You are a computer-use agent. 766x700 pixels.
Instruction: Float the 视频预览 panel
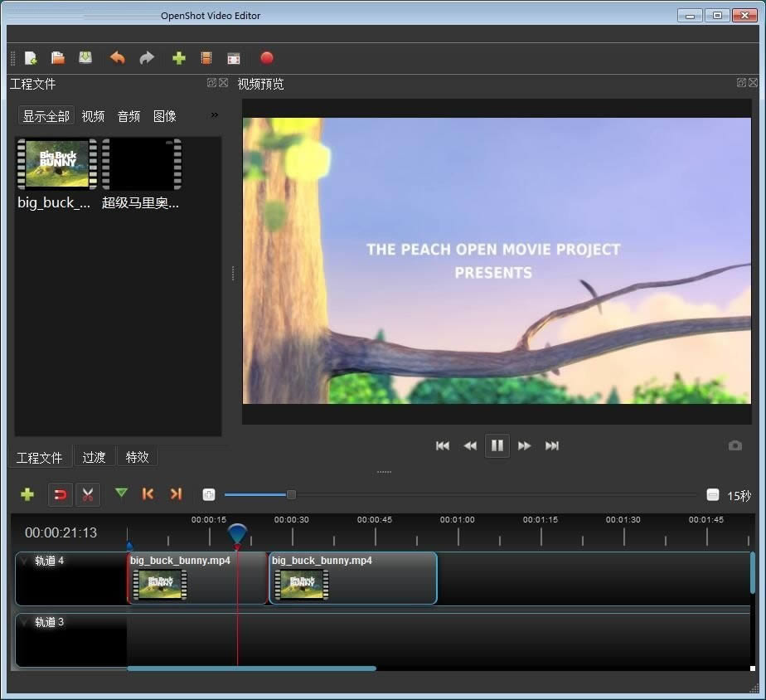pos(741,83)
